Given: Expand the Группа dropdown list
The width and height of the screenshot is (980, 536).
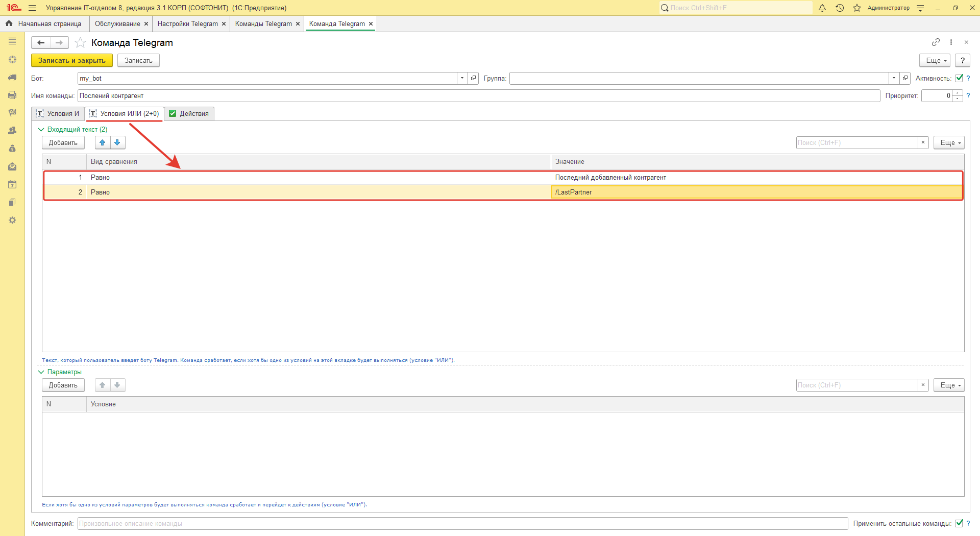Looking at the screenshot, I should click(894, 79).
